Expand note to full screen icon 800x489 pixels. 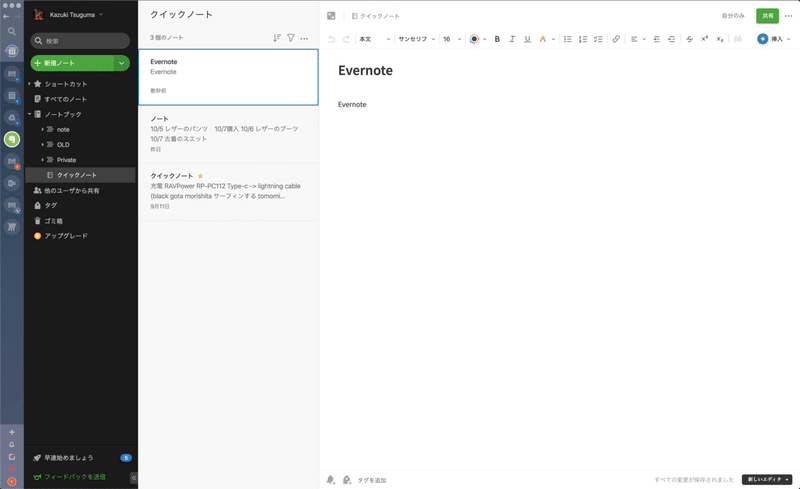click(331, 16)
